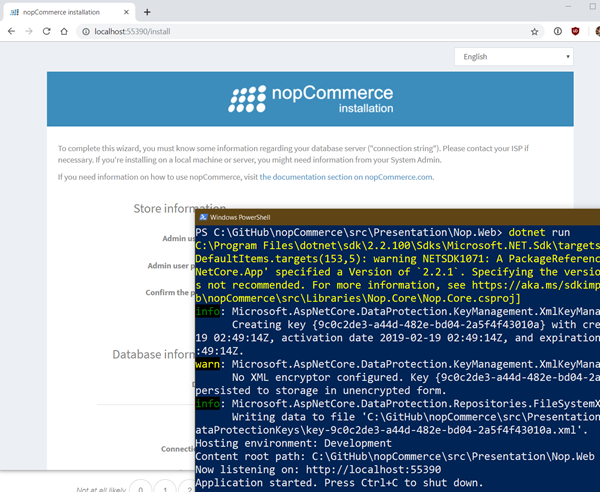600x492 pixels.
Task: Close the nopCommerce installation tab
Action: [126, 12]
